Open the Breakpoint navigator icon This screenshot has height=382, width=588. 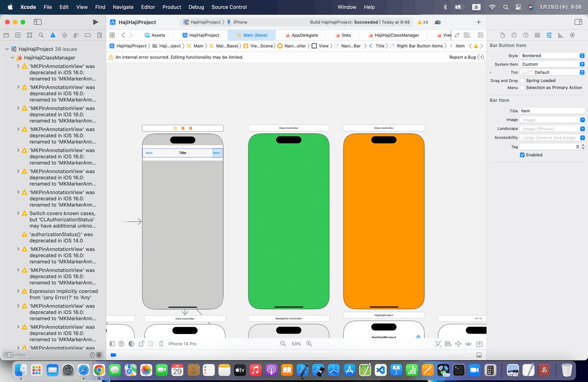click(88, 35)
